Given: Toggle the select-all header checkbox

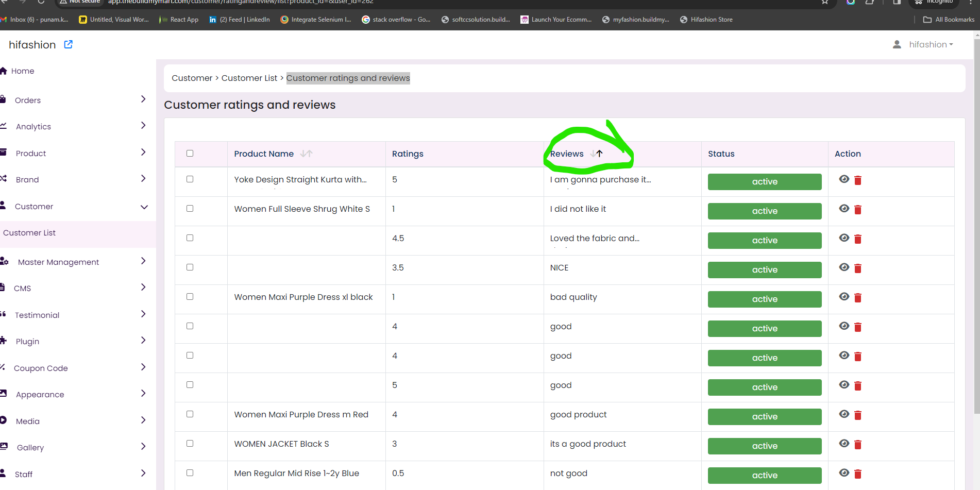Looking at the screenshot, I should click(x=190, y=153).
